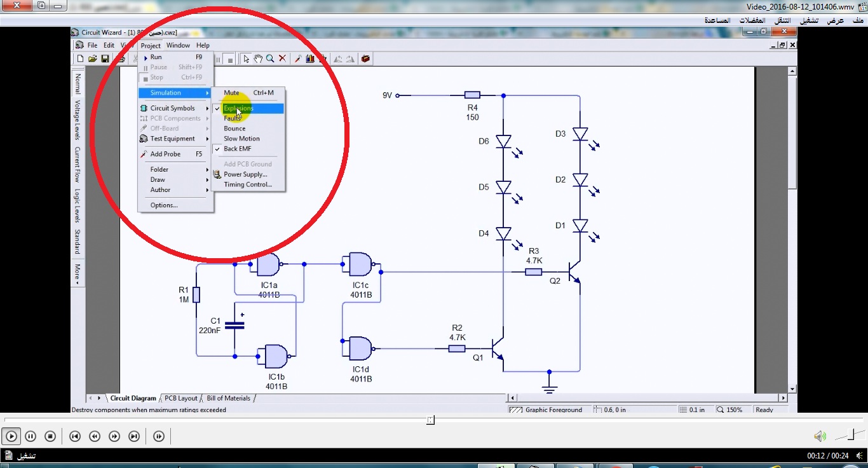The height and width of the screenshot is (468, 868).
Task: Click the colored graph toolbar icon
Action: pos(310,59)
